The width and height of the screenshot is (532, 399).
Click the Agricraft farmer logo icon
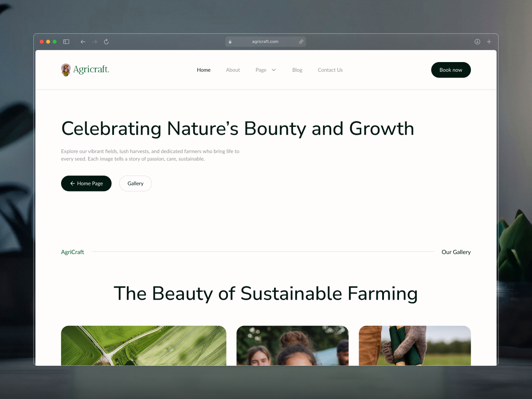point(66,70)
